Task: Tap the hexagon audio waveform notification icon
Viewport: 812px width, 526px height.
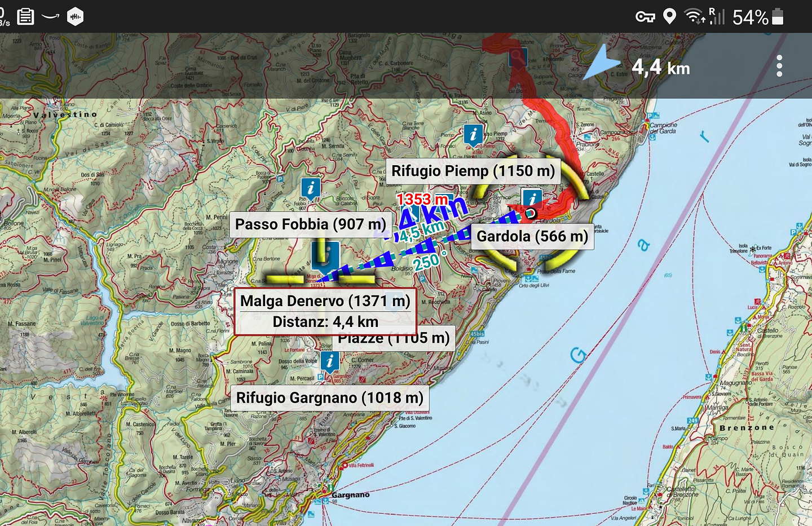Action: [x=75, y=17]
